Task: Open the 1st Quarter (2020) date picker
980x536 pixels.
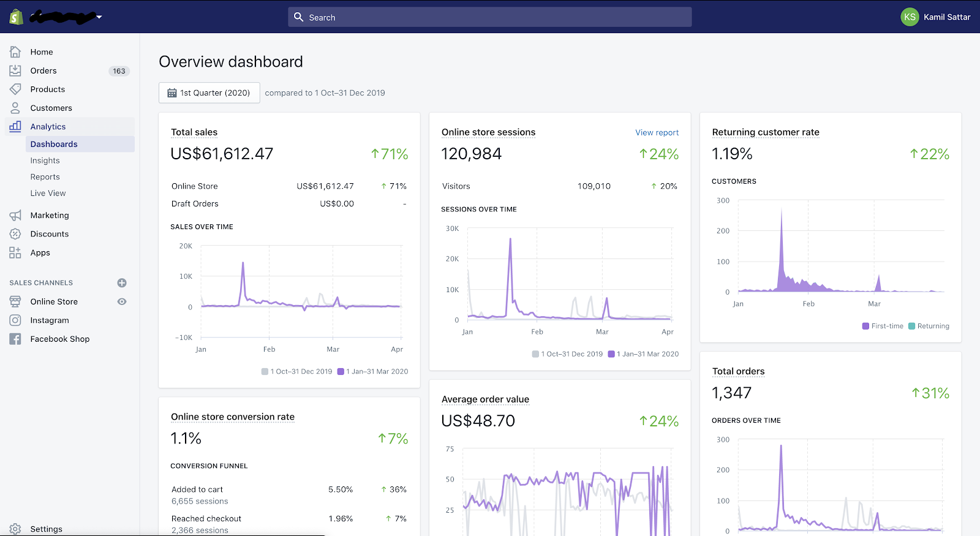Action: [209, 93]
